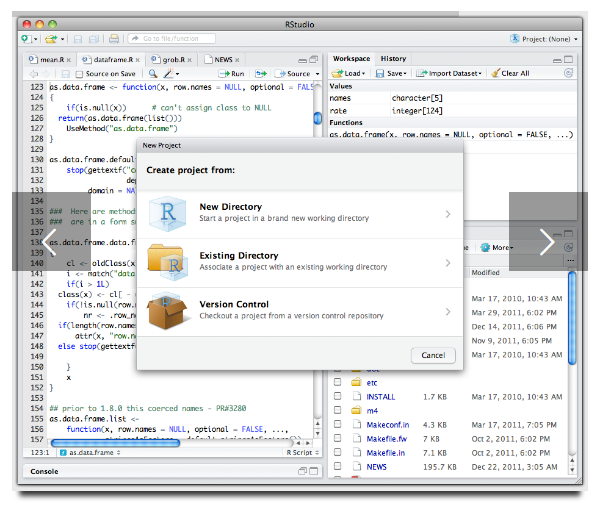
Task: Close the dataframe.R tab
Action: pyautogui.click(x=137, y=60)
